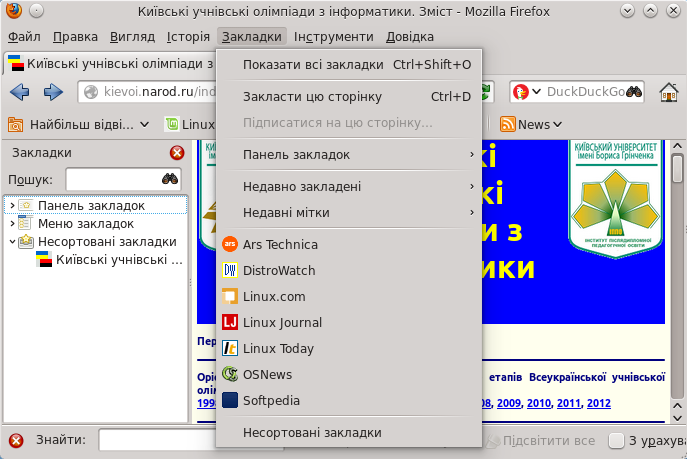Click the Ars Technica bookmark icon
The image size is (687, 459).
pyautogui.click(x=230, y=244)
